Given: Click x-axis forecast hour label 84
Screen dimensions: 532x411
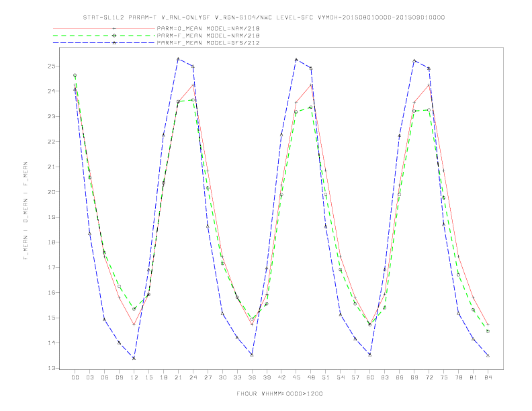Looking at the screenshot, I should (488, 377).
